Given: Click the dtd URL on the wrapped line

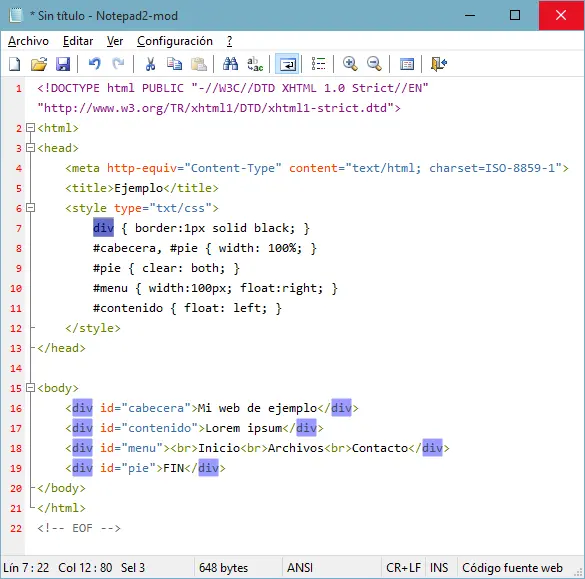Looking at the screenshot, I should 215,108.
